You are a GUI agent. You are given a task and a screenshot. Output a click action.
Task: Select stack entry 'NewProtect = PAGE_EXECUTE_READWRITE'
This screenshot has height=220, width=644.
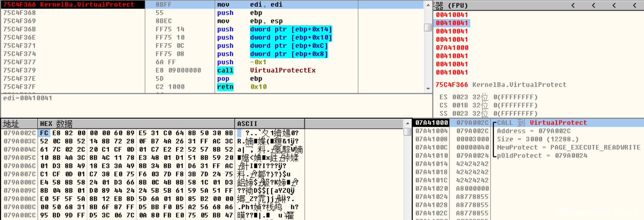568,147
